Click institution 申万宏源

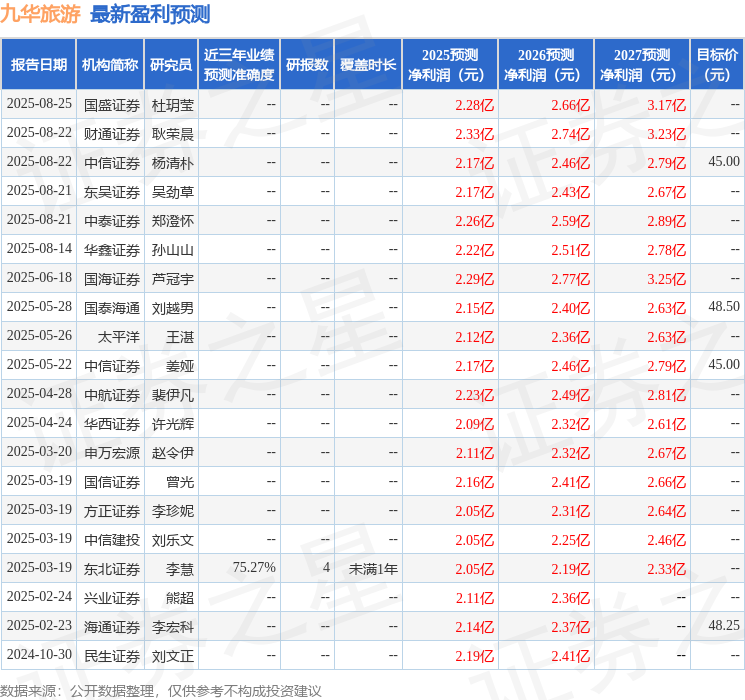click(112, 453)
